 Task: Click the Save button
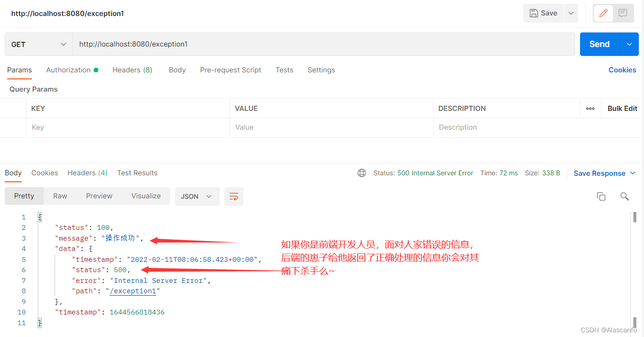click(543, 13)
